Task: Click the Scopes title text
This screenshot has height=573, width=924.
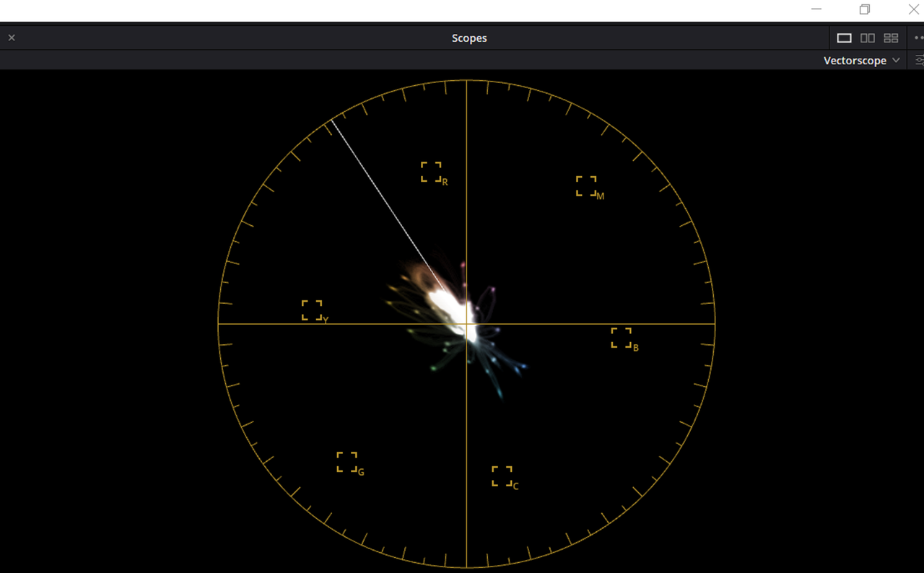Action: (469, 38)
